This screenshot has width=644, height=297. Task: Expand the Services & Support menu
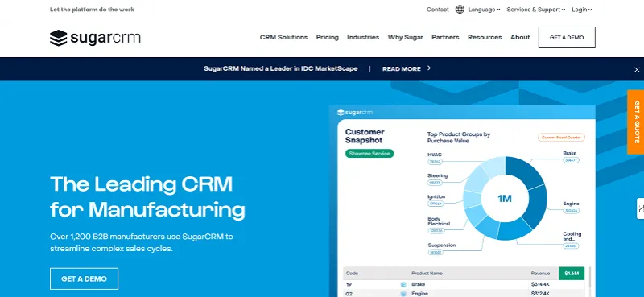536,10
